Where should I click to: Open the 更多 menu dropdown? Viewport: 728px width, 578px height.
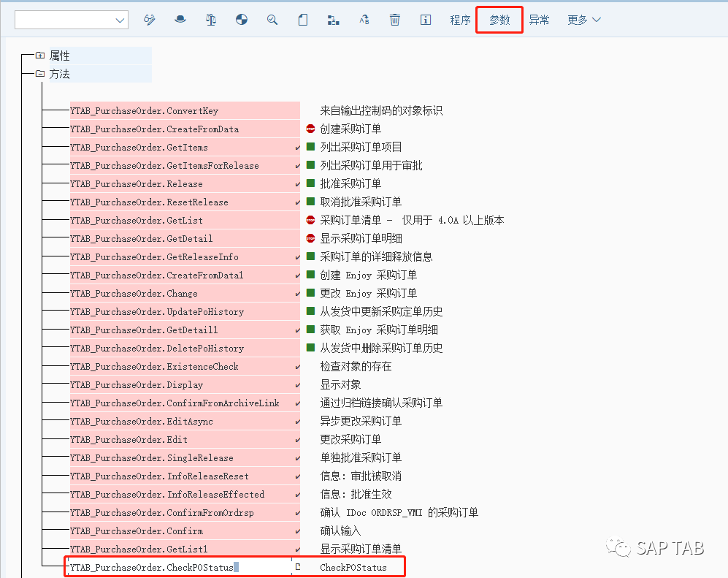coord(584,20)
